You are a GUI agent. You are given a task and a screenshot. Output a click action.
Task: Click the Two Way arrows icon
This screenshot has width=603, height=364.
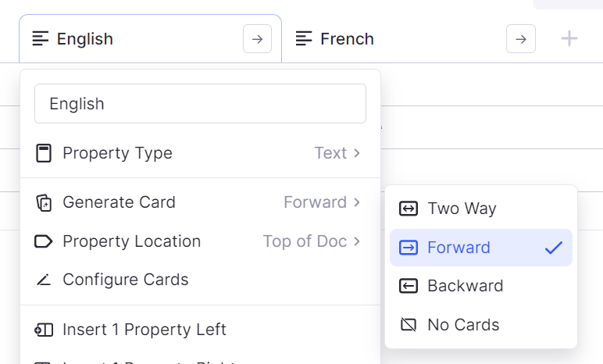point(408,209)
